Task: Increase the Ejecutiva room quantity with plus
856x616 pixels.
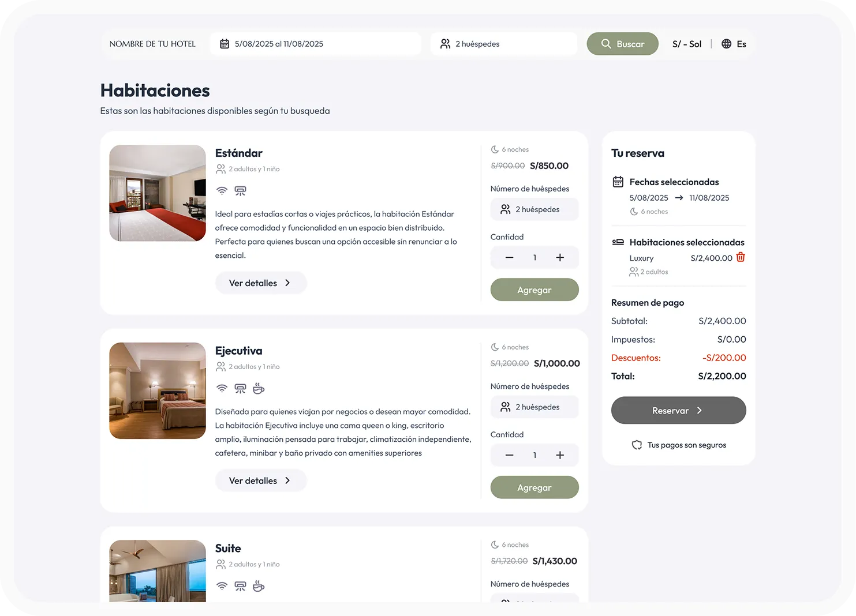Action: click(560, 456)
